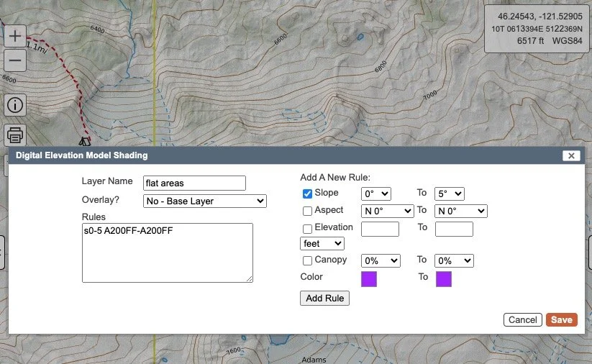Open the Canopy minimum 0% dropdown

click(381, 260)
